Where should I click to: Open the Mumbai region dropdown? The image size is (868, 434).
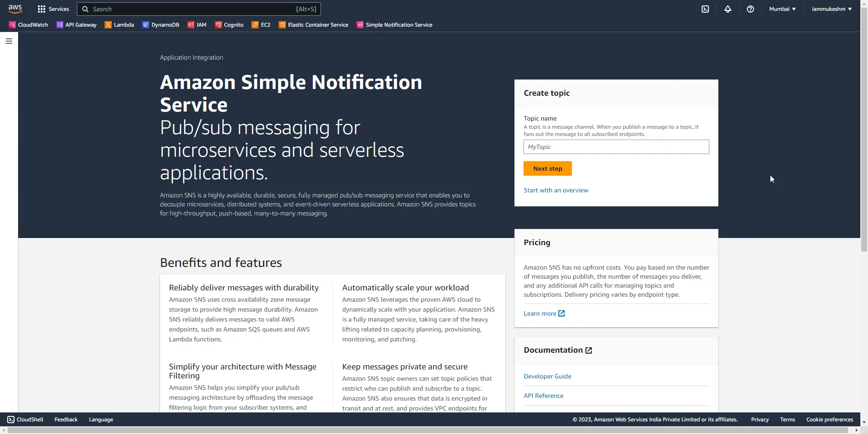tap(782, 9)
